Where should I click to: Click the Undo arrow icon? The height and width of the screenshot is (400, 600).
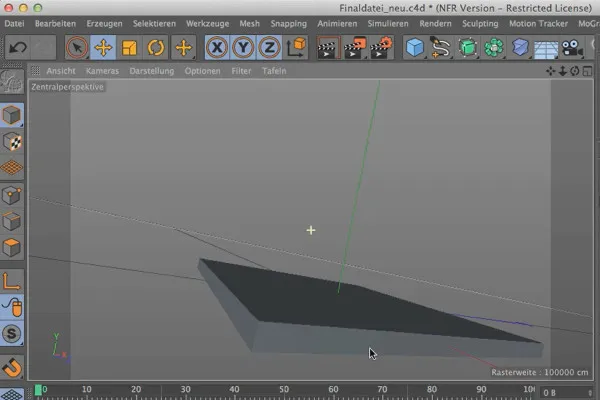18,47
